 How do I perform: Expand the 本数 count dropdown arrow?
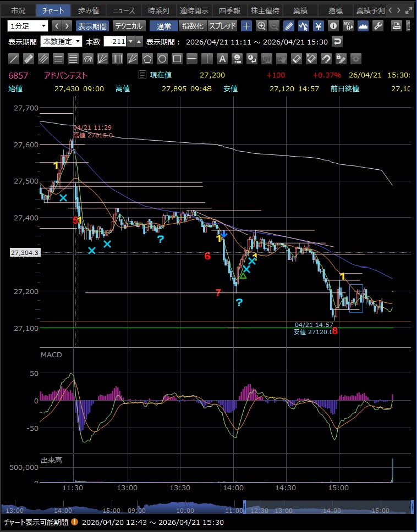coord(130,41)
